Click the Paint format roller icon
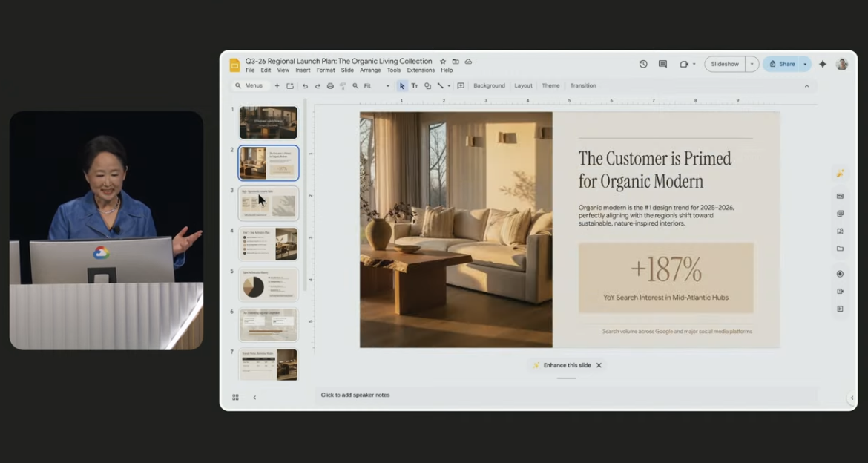 [343, 86]
